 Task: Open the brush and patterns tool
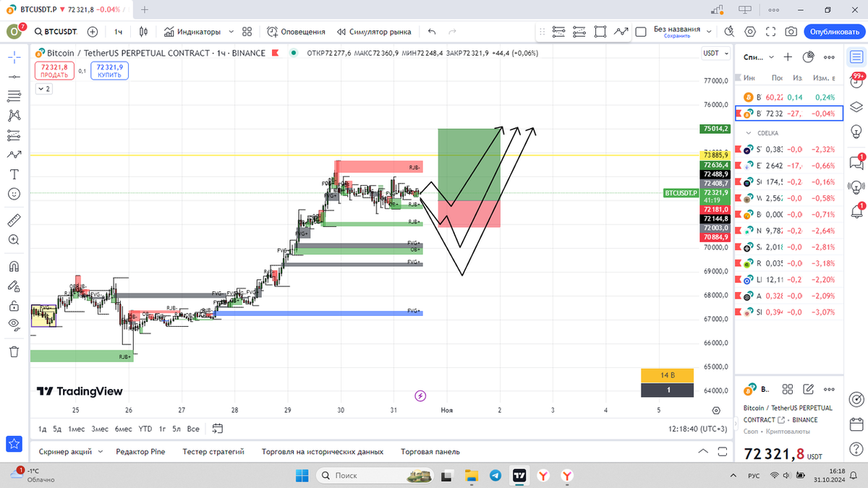coord(14,115)
